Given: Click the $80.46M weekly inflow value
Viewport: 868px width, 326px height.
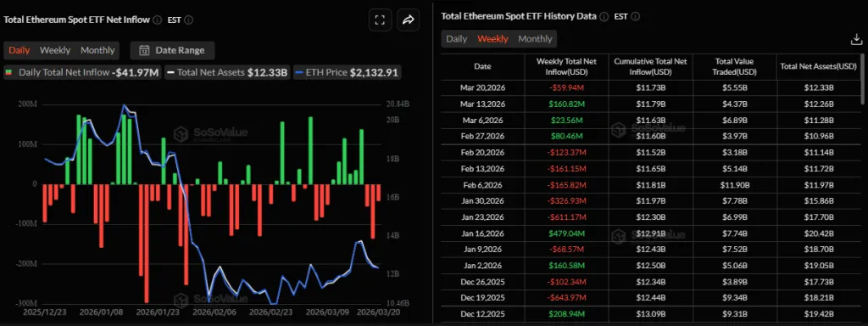Looking at the screenshot, I should 565,136.
